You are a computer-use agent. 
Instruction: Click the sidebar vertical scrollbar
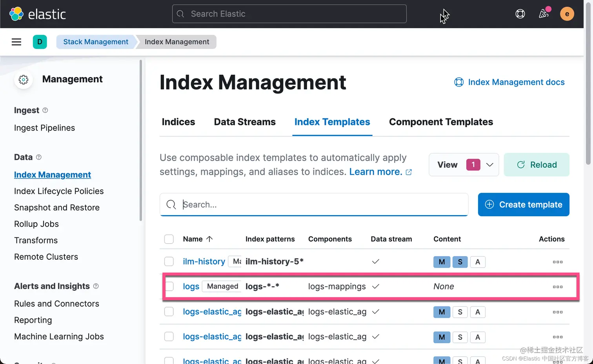click(x=141, y=140)
